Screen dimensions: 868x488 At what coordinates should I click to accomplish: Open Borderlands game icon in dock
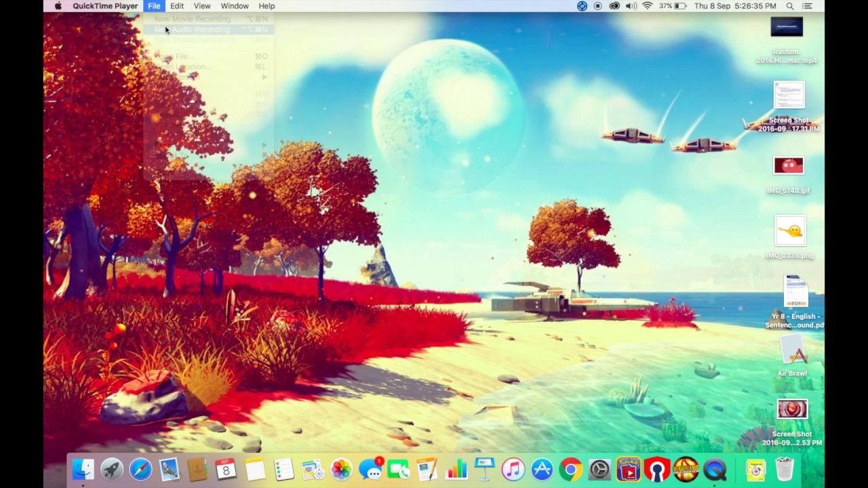point(686,469)
